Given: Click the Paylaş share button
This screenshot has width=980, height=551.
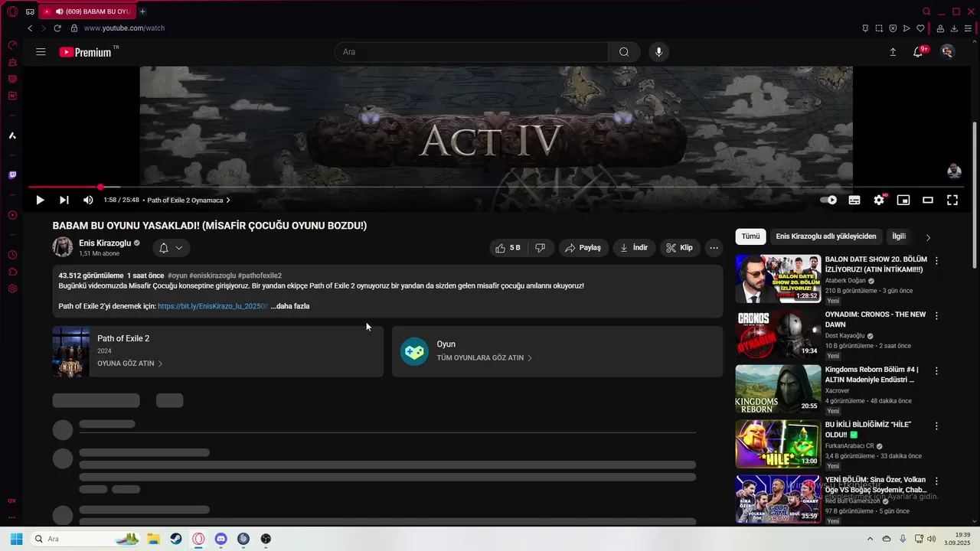Looking at the screenshot, I should point(583,248).
